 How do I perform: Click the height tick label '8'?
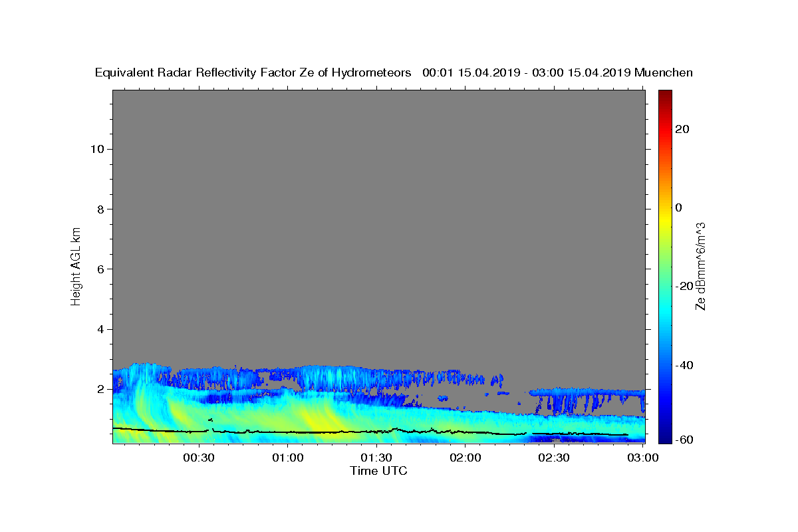[100, 209]
